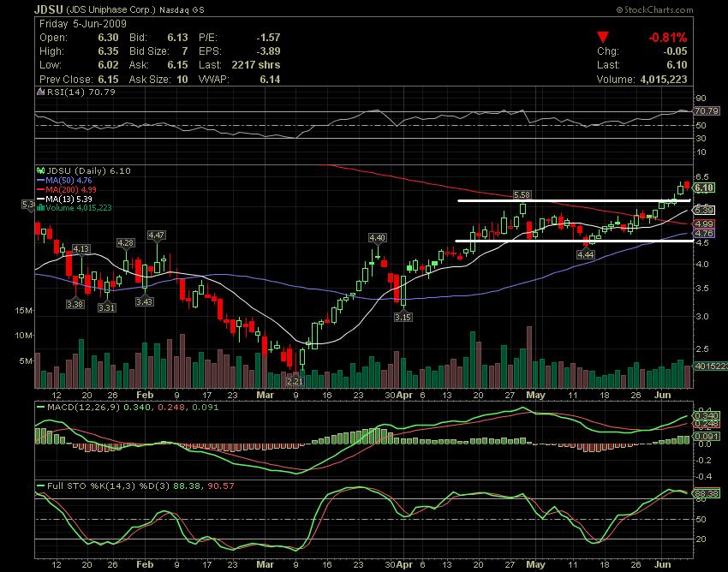
Task: Click the percent change -0.81%
Action: click(668, 38)
